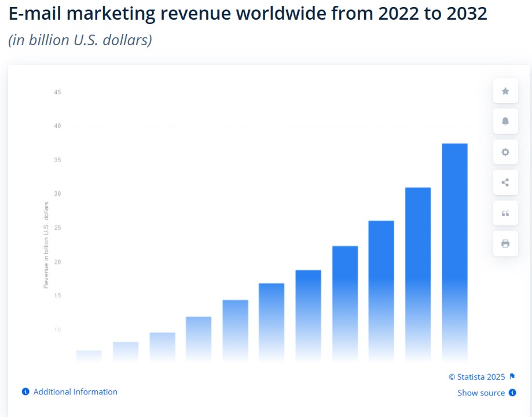Click the info icon next to Show source
Viewport: 532px width, 417px height.
pos(512,393)
